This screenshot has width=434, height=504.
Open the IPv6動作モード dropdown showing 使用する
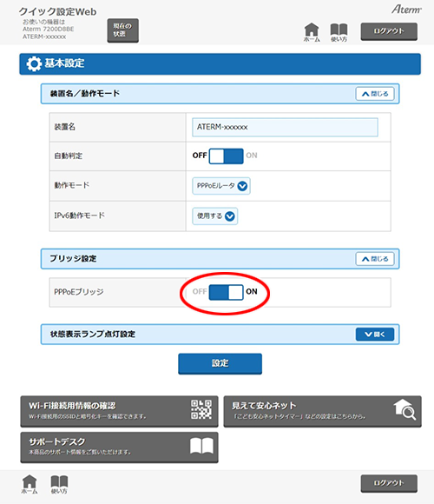point(214,216)
